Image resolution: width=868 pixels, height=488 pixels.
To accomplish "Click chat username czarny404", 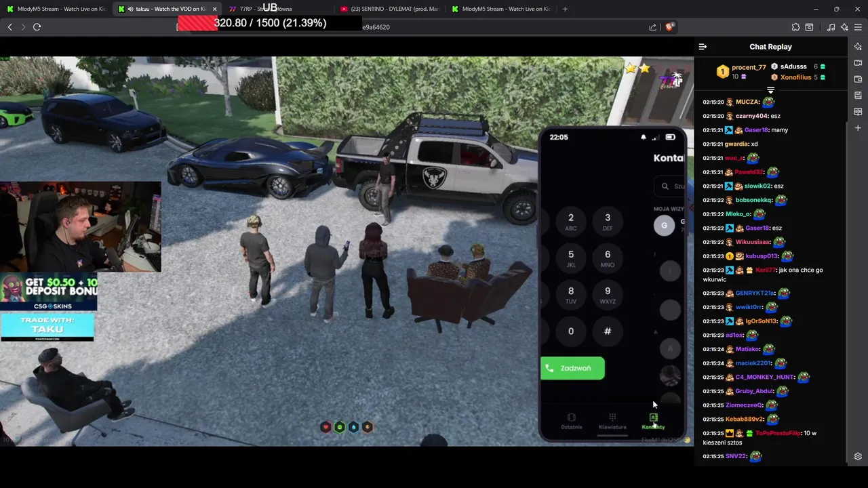I will (751, 116).
